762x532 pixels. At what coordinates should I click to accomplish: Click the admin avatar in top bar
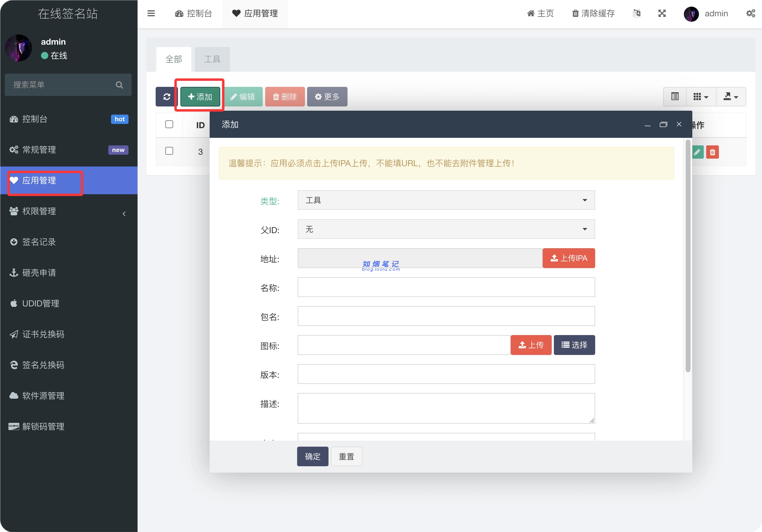pyautogui.click(x=691, y=14)
